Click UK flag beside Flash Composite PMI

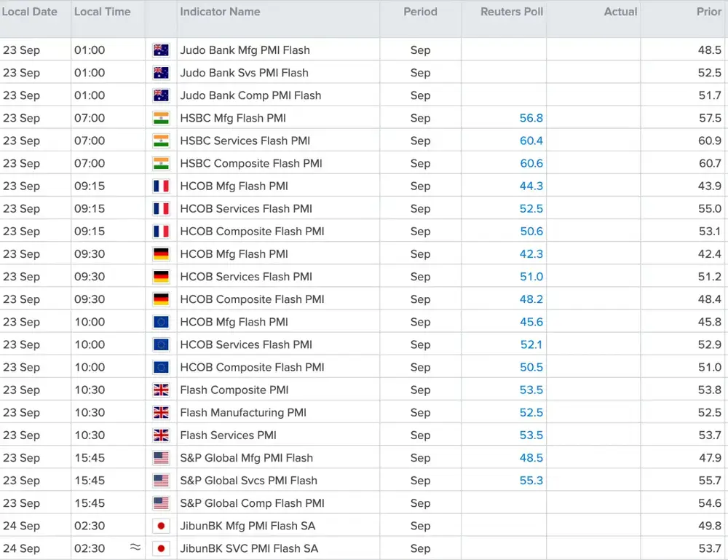point(161,390)
